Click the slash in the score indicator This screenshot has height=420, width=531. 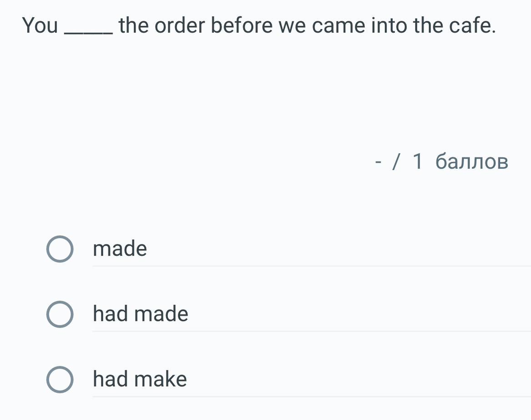coord(398,162)
